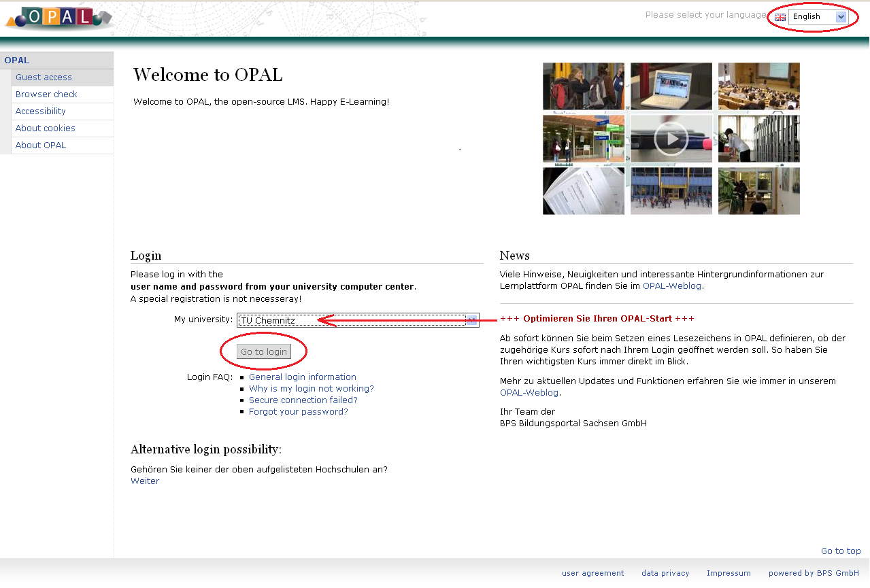This screenshot has height=588, width=870.
Task: Click the 'Happy E-Learning!' welcome sentence
Action: [350, 102]
